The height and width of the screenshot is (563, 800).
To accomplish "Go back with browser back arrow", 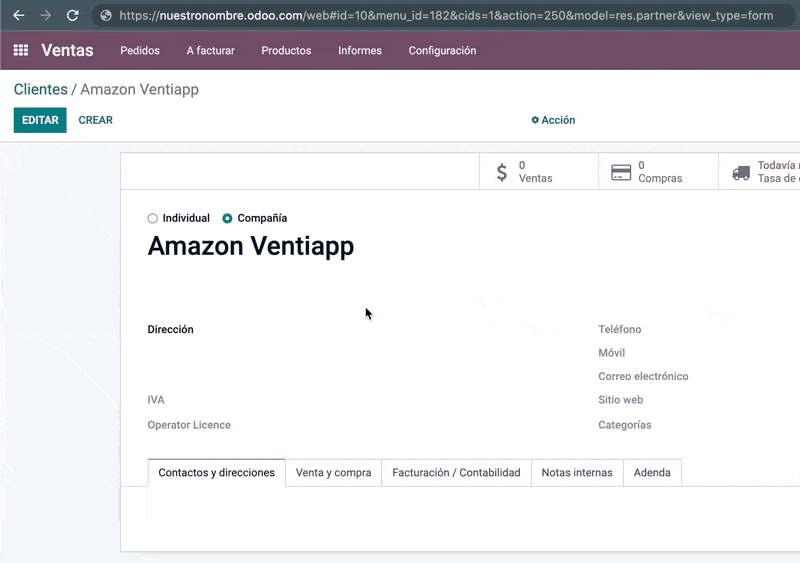I will click(19, 15).
